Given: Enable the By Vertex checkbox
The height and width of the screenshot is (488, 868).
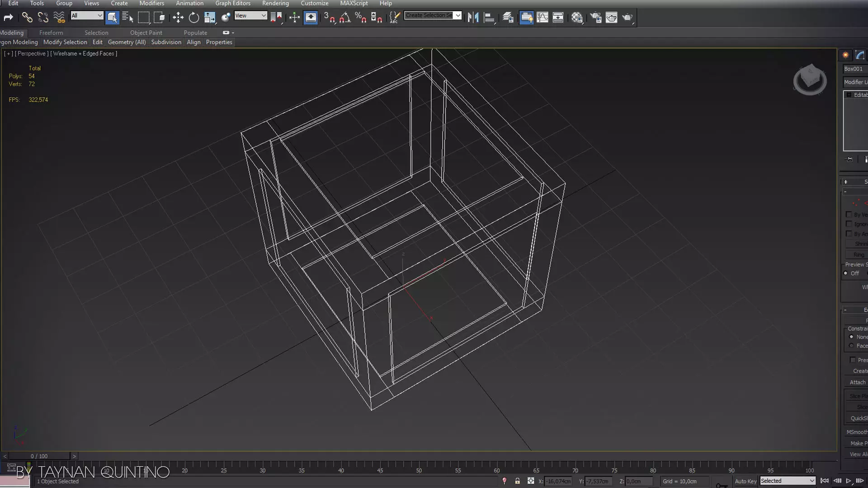Looking at the screenshot, I should tap(849, 215).
